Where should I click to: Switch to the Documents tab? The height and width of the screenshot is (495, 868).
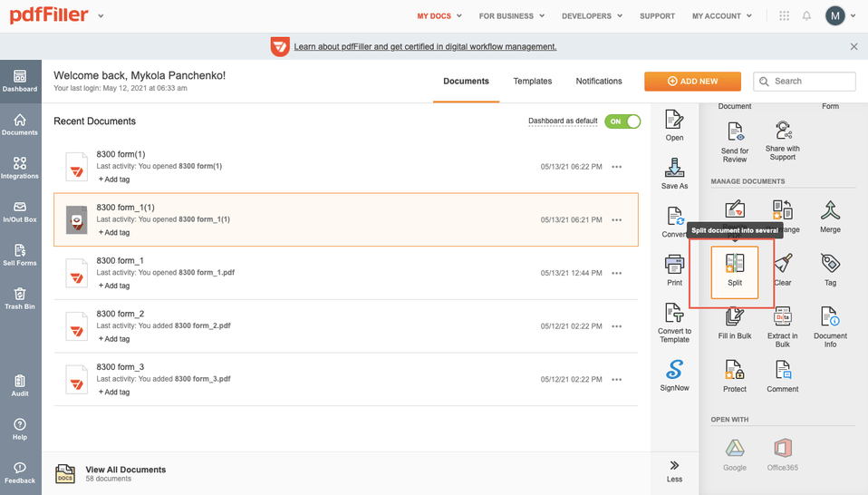click(x=466, y=81)
